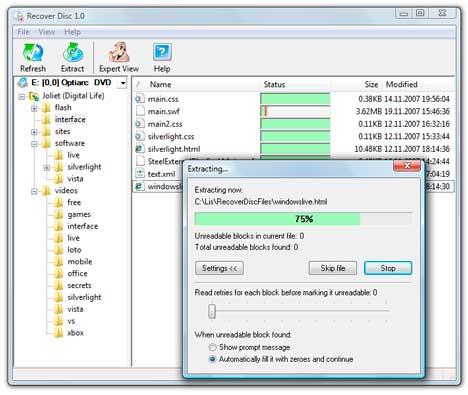This screenshot has width=468, height=395.
Task: Sort the file list by Status column
Action: tap(274, 84)
